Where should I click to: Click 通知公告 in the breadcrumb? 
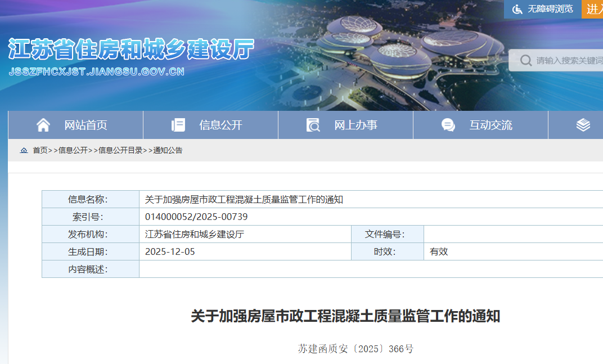coord(168,151)
